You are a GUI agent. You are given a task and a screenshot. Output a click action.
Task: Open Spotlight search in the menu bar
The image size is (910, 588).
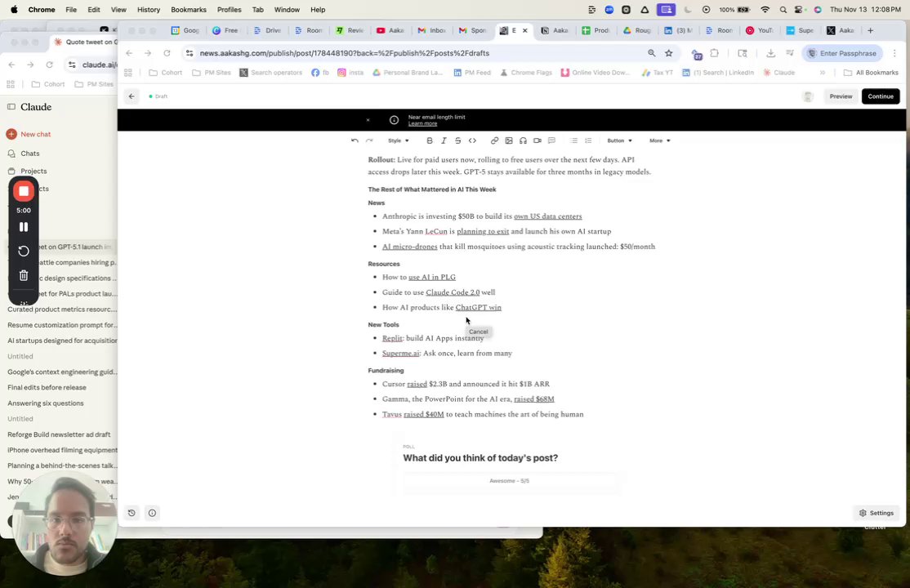[x=783, y=10]
